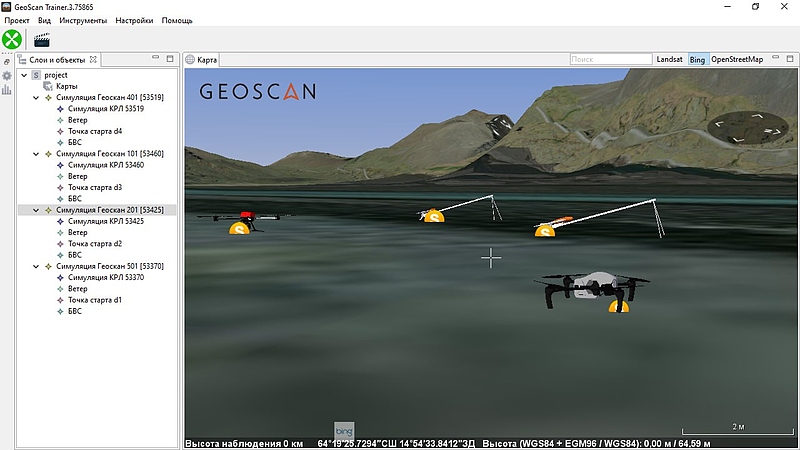Minimize the Карта view panel
Image resolution: width=800 pixels, height=450 pixels.
[x=776, y=58]
